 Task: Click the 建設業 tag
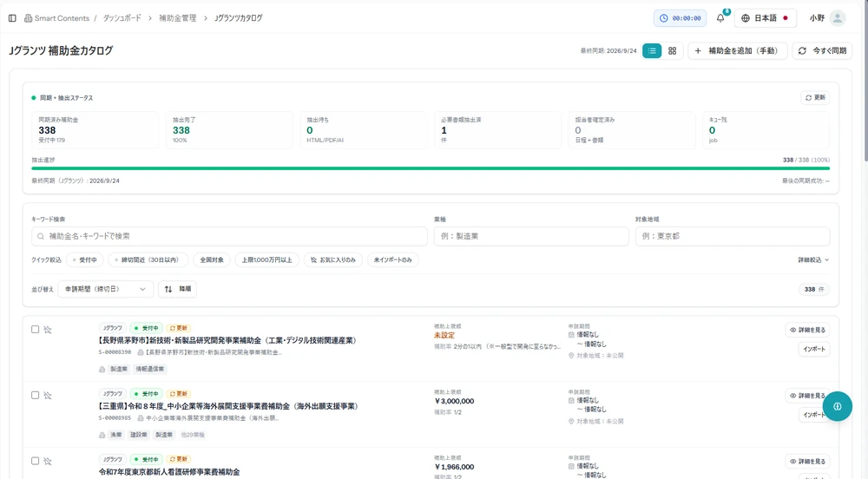click(x=138, y=436)
